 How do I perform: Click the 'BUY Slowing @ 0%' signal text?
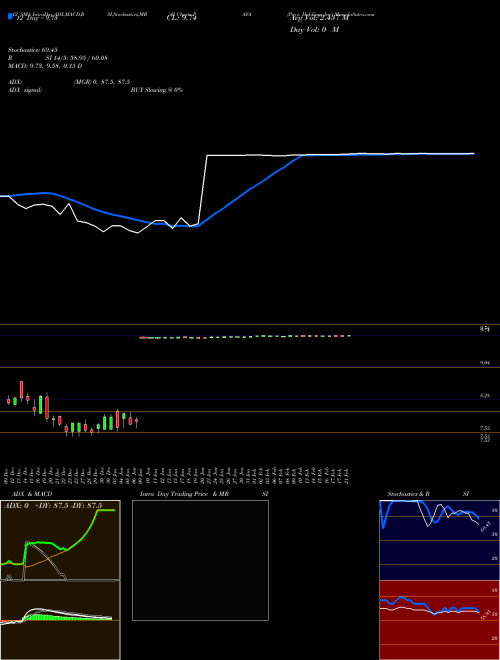pos(157,90)
